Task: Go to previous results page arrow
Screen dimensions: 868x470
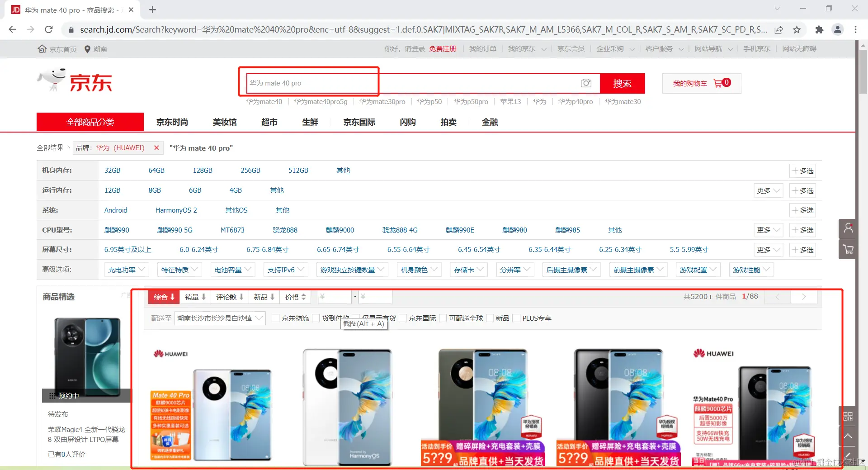Action: pos(778,297)
